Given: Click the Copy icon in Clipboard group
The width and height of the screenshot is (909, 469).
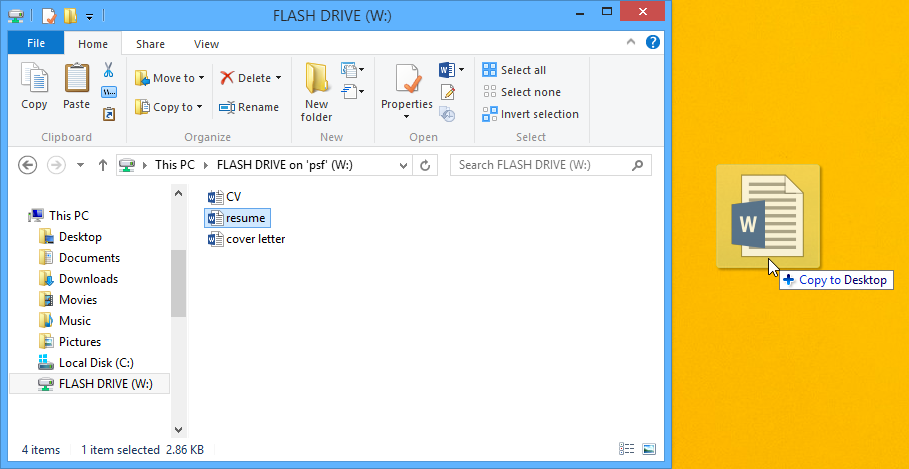Looking at the screenshot, I should coord(34,86).
